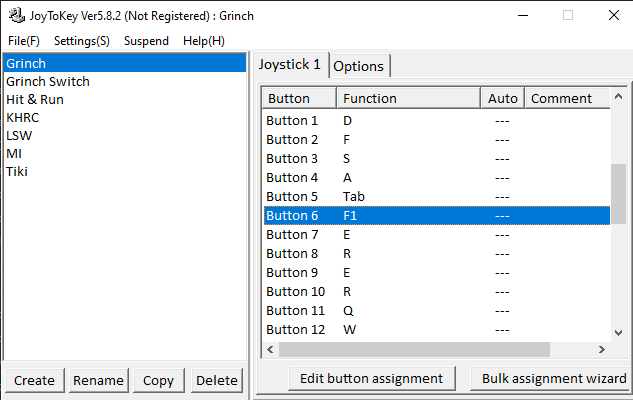This screenshot has height=400, width=633.
Task: Click the down arrow of the button list scrollbar
Action: (618, 333)
